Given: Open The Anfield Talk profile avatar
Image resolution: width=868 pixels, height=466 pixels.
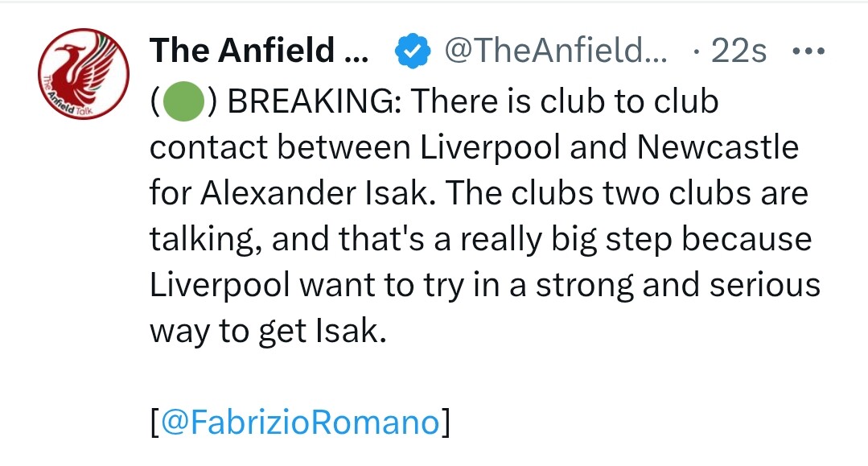Looking at the screenshot, I should (x=84, y=74).
